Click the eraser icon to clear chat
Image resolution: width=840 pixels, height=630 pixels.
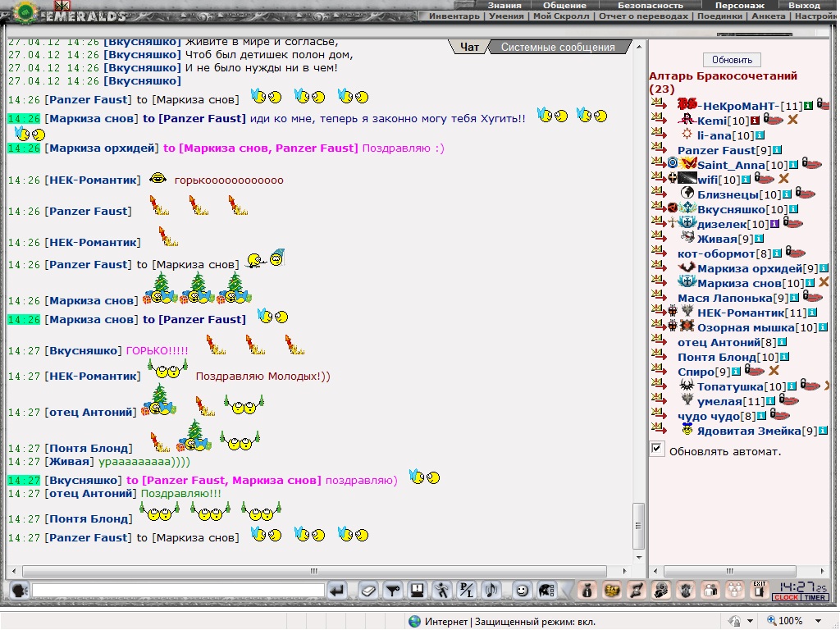368,591
